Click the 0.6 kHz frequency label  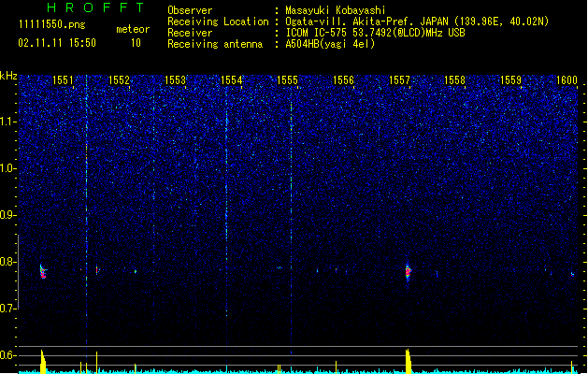(x=8, y=355)
